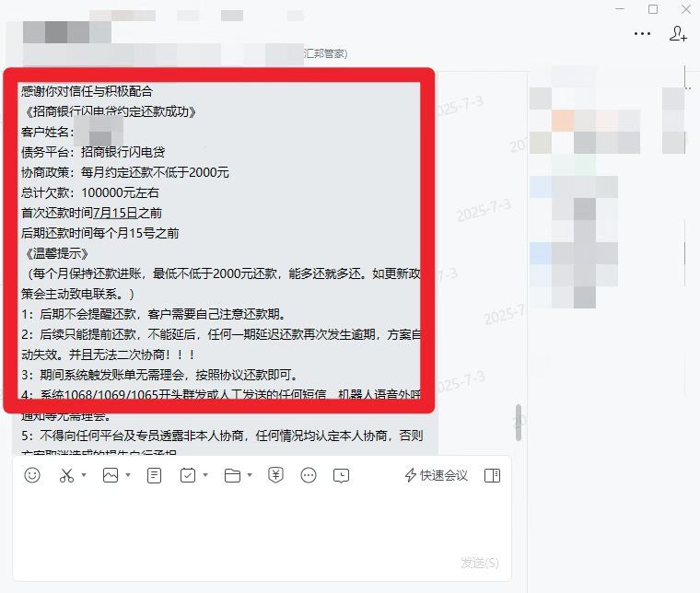Open the document note icon
This screenshot has height=593, width=700.
pos(154,476)
